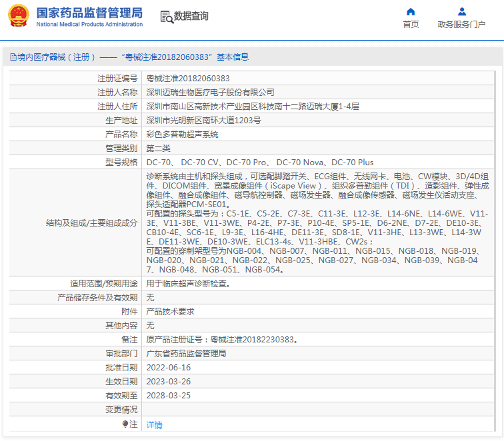
Task: Click the 注册人名称 label
Action: [117, 93]
